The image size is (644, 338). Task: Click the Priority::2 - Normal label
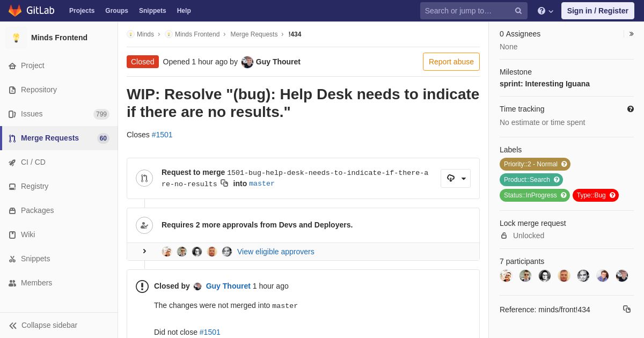pyautogui.click(x=535, y=164)
